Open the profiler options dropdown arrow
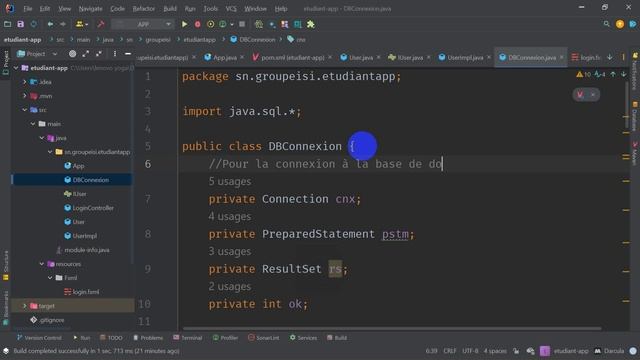The height and width of the screenshot is (360, 640). pyautogui.click(x=232, y=24)
